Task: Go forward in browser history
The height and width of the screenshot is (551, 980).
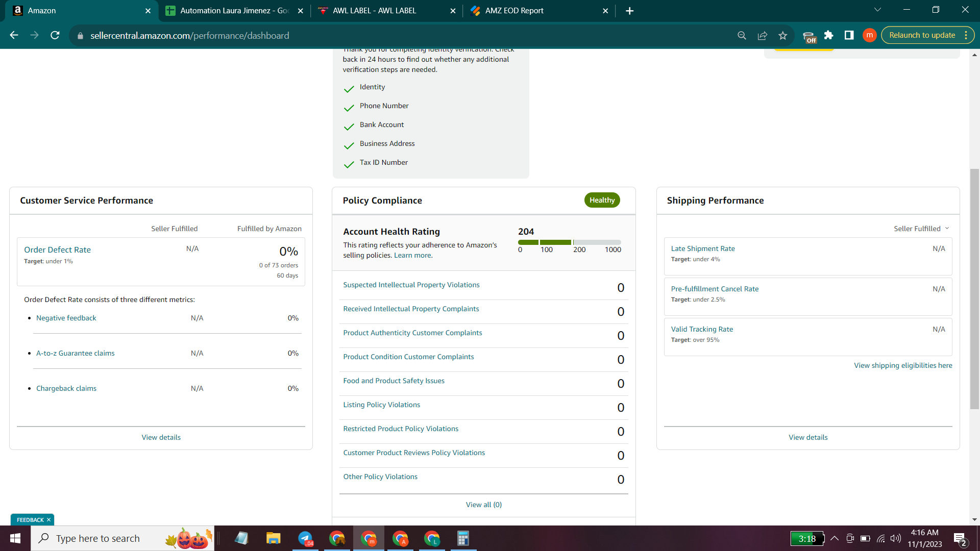Action: pyautogui.click(x=34, y=35)
